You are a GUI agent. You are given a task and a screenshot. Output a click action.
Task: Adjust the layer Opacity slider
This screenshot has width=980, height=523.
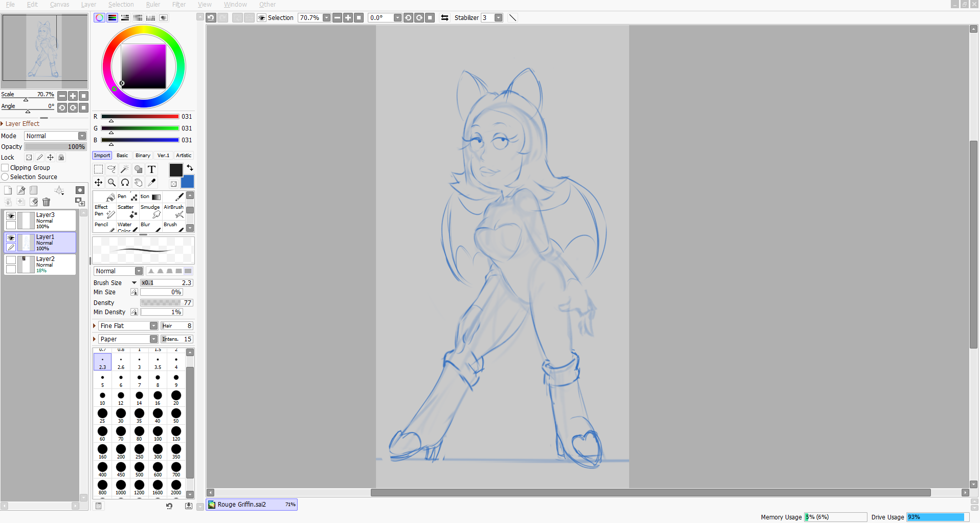pos(56,147)
